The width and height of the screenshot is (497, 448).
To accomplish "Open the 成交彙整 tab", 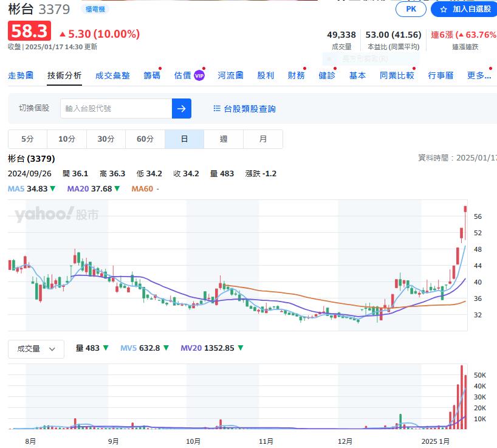I will [112, 75].
